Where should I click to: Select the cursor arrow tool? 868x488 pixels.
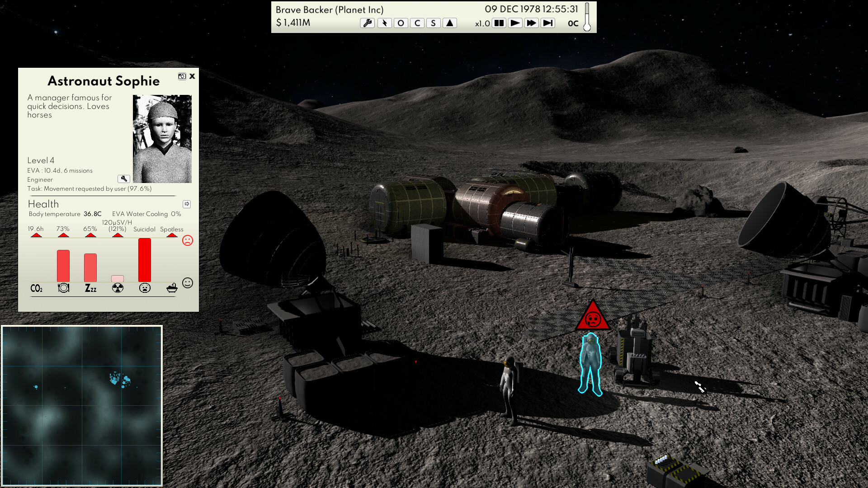pos(384,23)
